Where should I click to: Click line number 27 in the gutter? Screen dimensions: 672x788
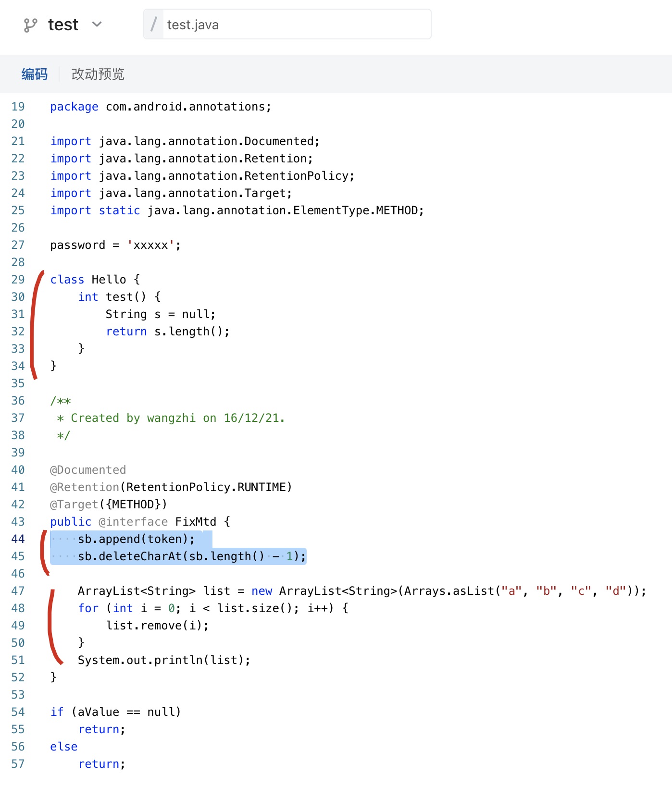point(18,245)
